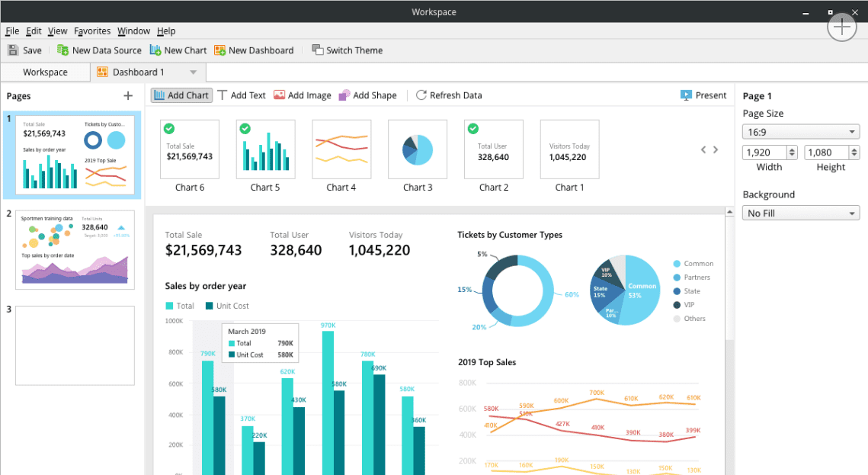Image resolution: width=868 pixels, height=475 pixels.
Task: Increase page Width with the stepper
Action: pos(793,149)
